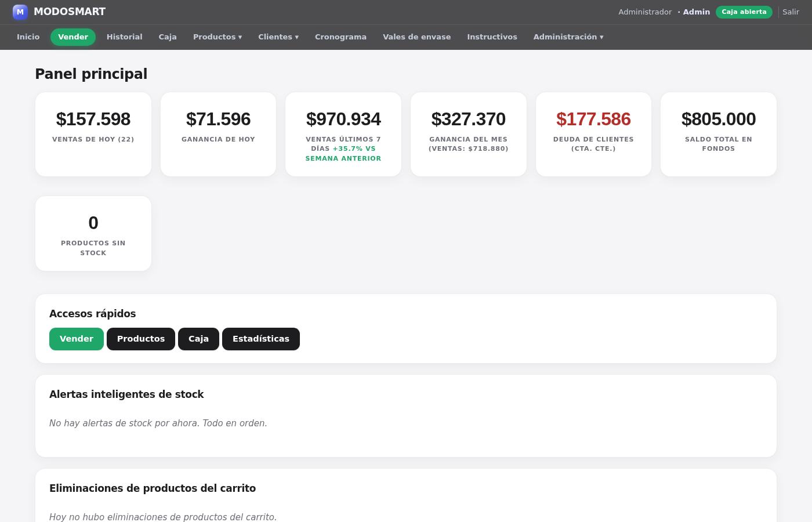This screenshot has width=812, height=522.
Task: Click the MODOSMART logo icon
Action: pyautogui.click(x=20, y=12)
